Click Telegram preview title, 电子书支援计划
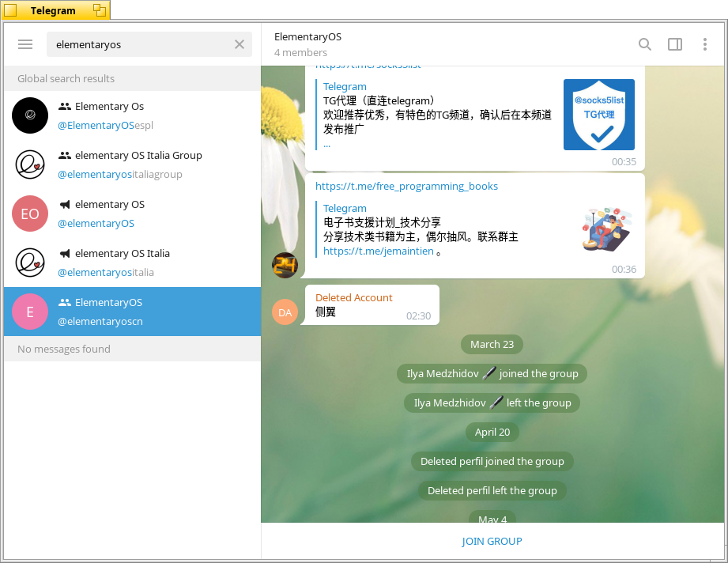This screenshot has height=563, width=728. pos(345,208)
